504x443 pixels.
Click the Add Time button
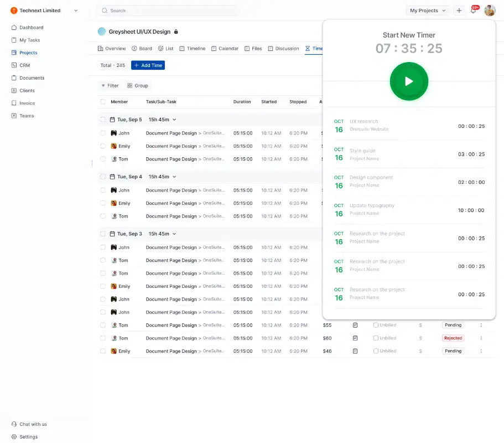coord(148,65)
